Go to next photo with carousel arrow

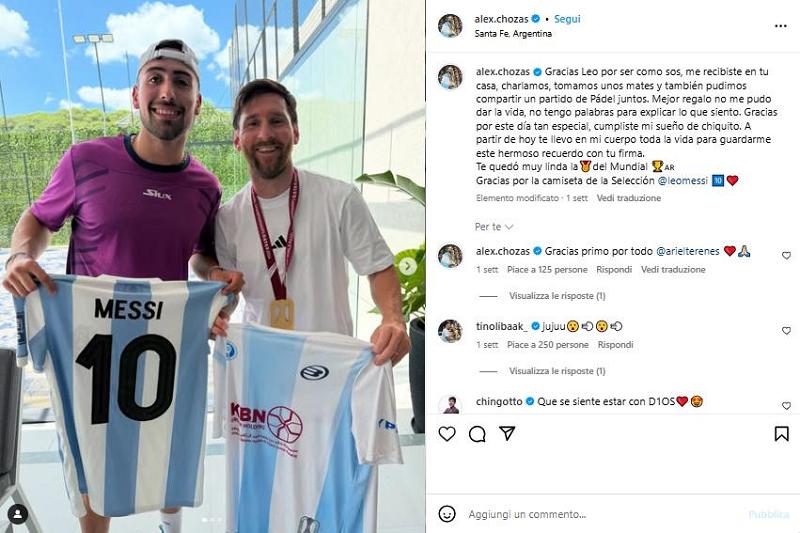[x=407, y=266]
